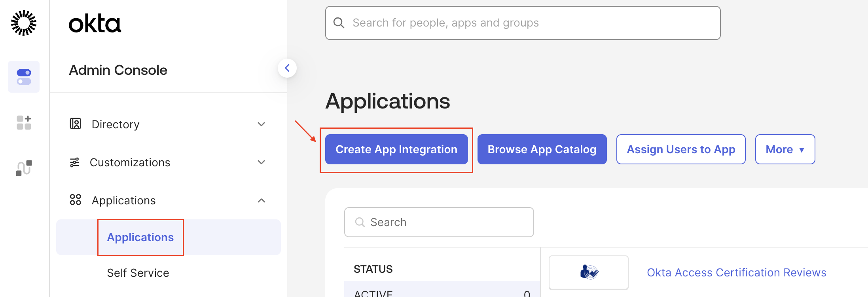Open the Workflows connector icon
Viewport: 868px width, 297px height.
24,168
